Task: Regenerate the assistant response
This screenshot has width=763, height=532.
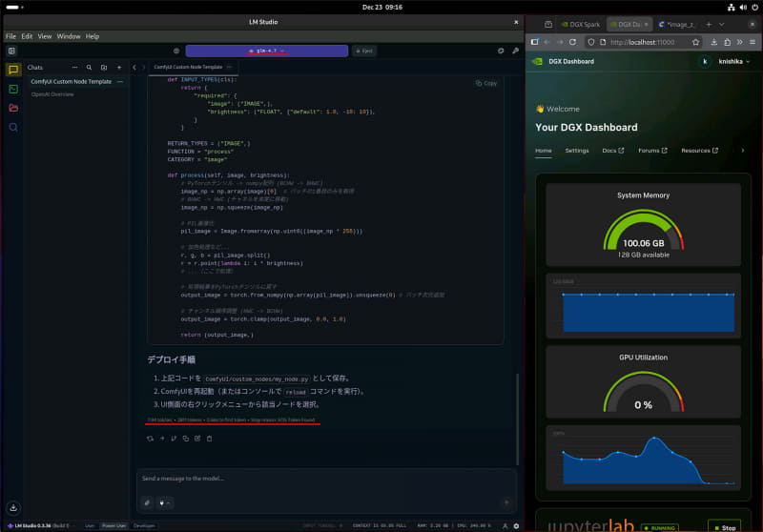Action: tap(150, 439)
